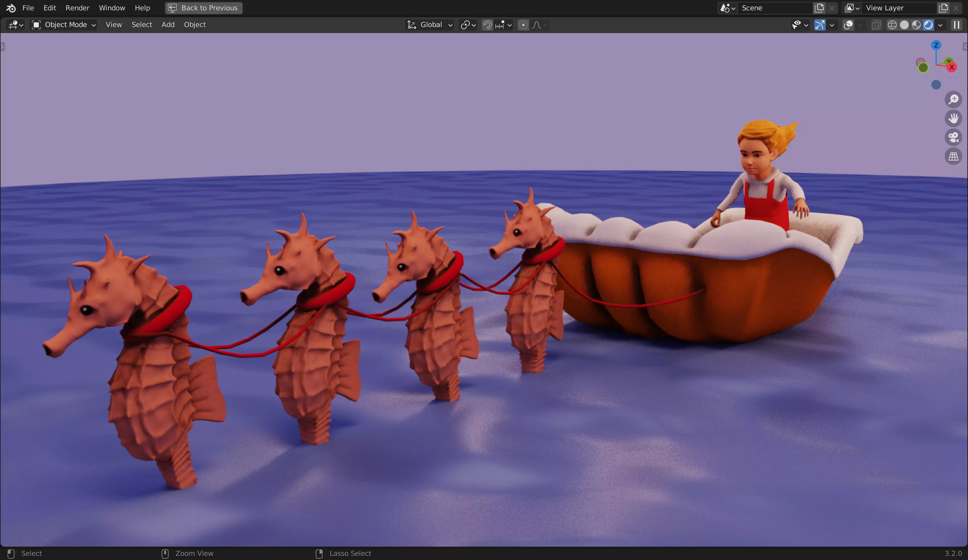Expand the viewport shading options arrow

tap(940, 25)
